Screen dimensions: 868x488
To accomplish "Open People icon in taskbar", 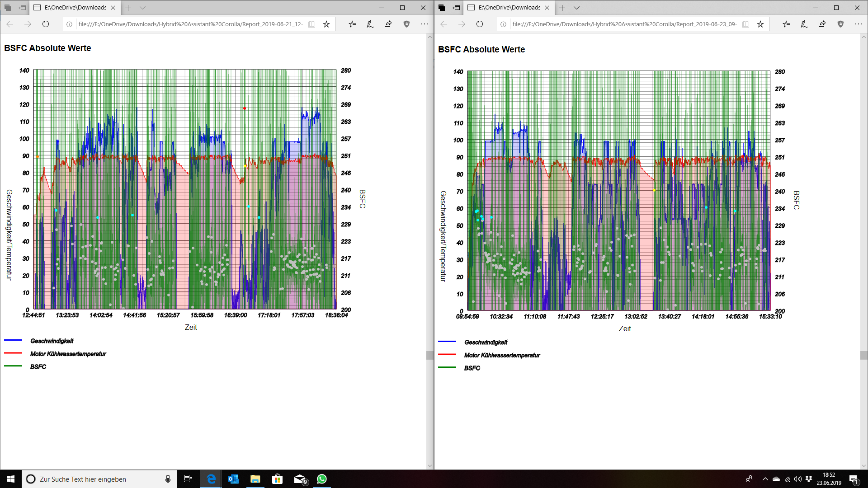I will click(749, 479).
